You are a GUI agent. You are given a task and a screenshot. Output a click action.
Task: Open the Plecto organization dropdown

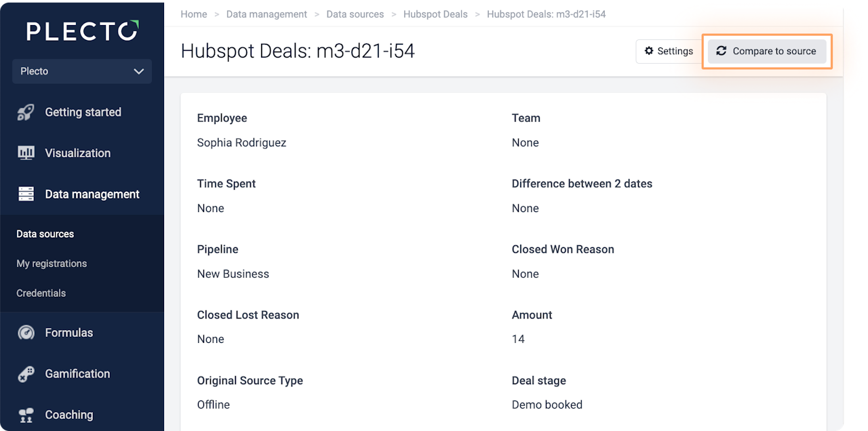tap(81, 71)
